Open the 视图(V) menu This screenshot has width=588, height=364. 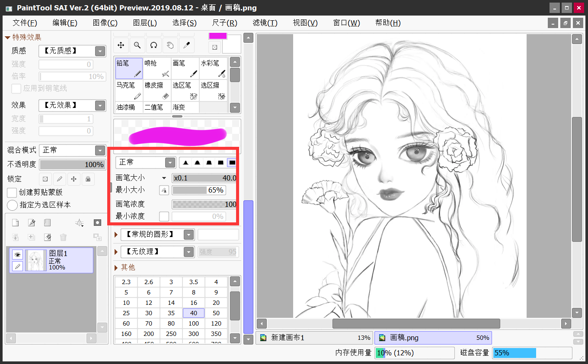click(305, 23)
